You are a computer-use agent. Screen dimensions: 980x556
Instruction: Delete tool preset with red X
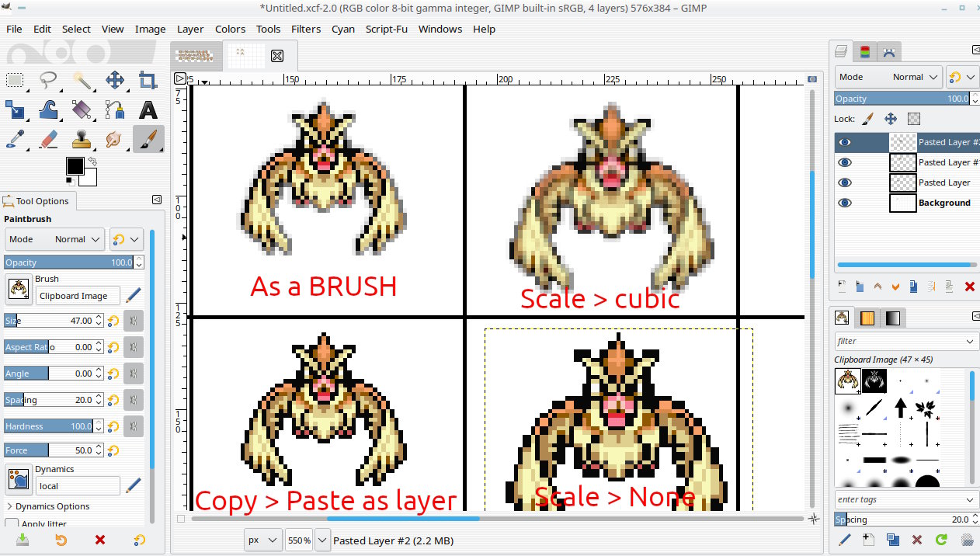tap(100, 540)
